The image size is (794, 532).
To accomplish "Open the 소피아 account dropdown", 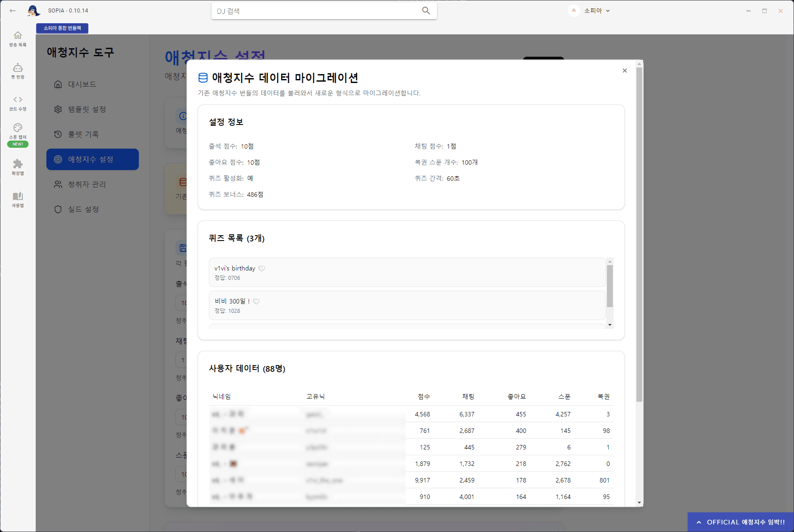I will click(595, 10).
